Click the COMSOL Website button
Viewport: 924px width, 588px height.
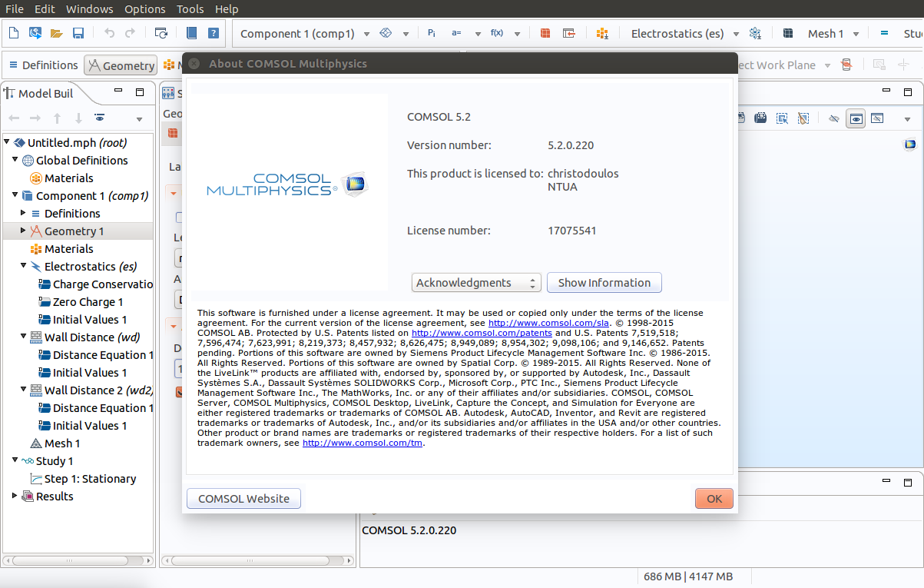coord(243,499)
